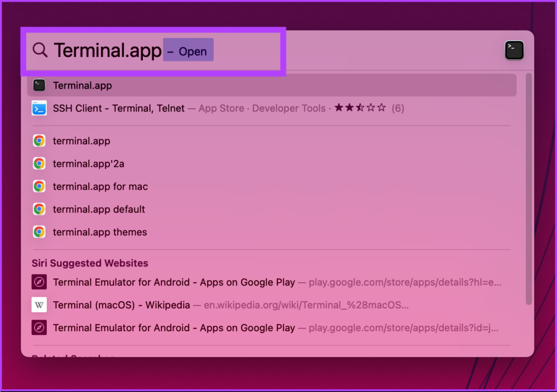Click the Chrome icon beside "terminal.app'2a"

click(x=39, y=164)
